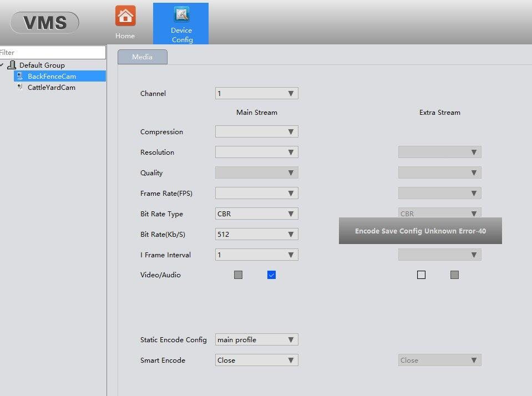This screenshot has width=532, height=396.
Task: Switch to the Media tab
Action: pos(142,57)
